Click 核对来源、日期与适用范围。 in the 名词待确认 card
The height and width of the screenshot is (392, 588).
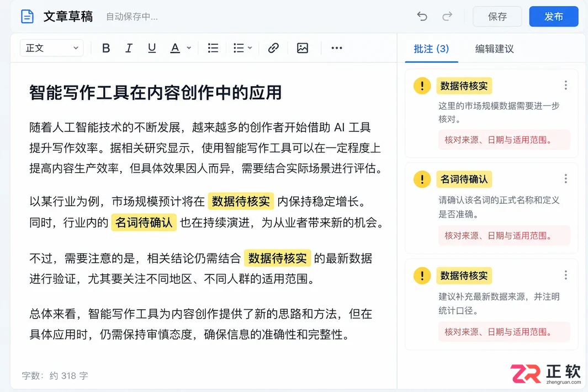tap(504, 236)
